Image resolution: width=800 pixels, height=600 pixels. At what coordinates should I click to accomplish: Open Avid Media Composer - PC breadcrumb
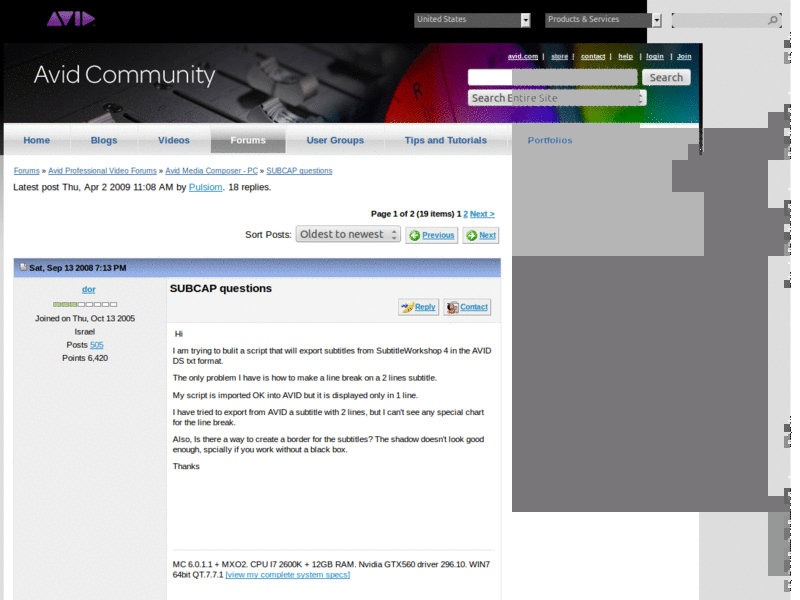pyautogui.click(x=211, y=170)
